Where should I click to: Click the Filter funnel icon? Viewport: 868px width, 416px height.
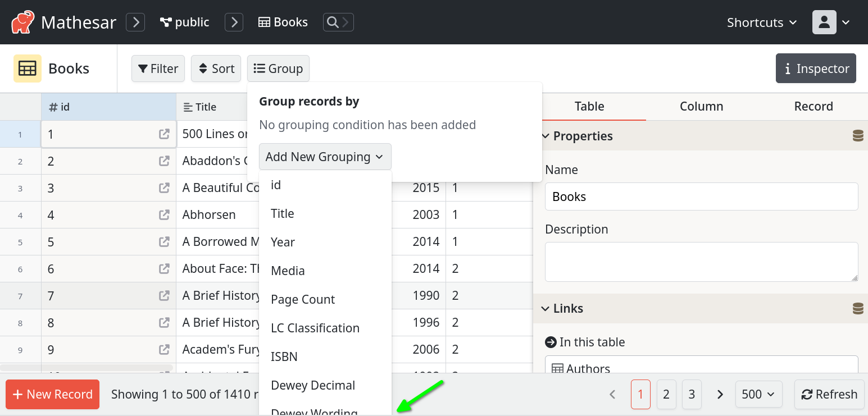click(144, 68)
